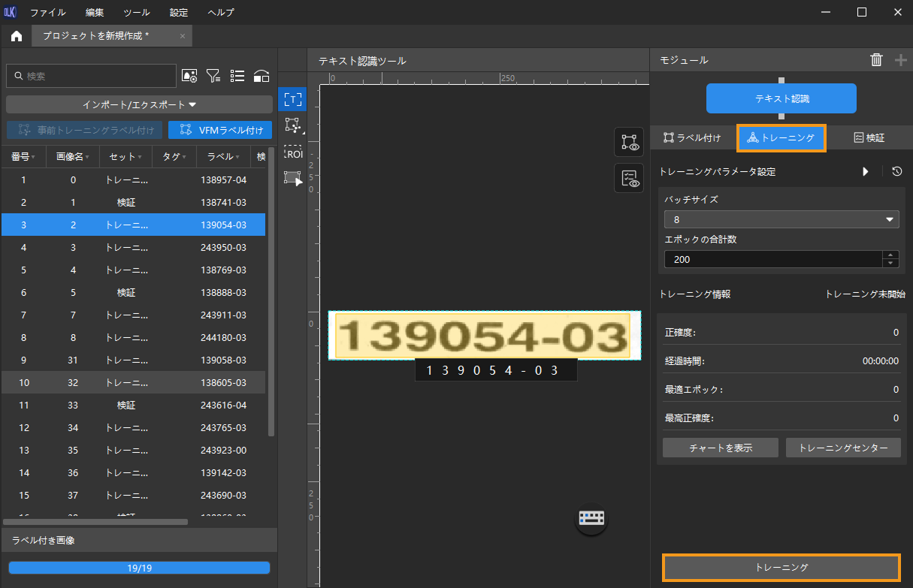Toggle label bounding box visibility
This screenshot has width=913, height=588.
point(629,142)
